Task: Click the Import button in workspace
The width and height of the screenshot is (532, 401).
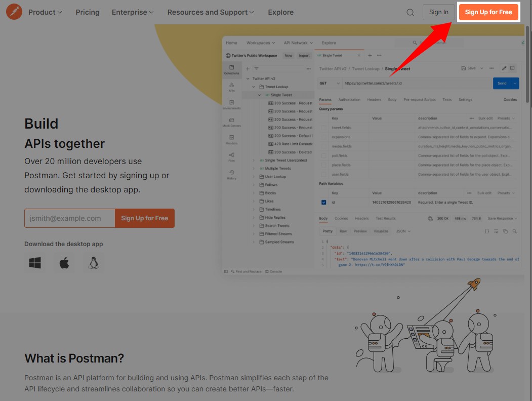Action: 304,56
